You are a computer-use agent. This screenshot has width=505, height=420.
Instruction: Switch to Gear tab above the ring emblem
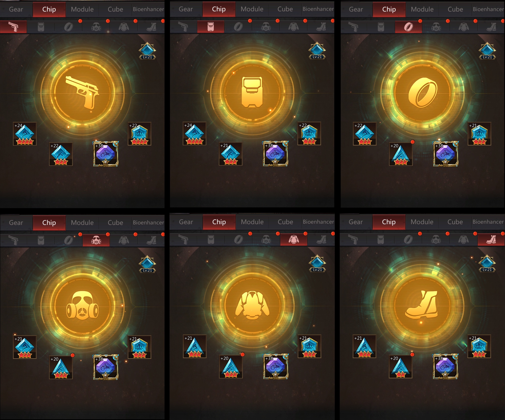(x=356, y=9)
